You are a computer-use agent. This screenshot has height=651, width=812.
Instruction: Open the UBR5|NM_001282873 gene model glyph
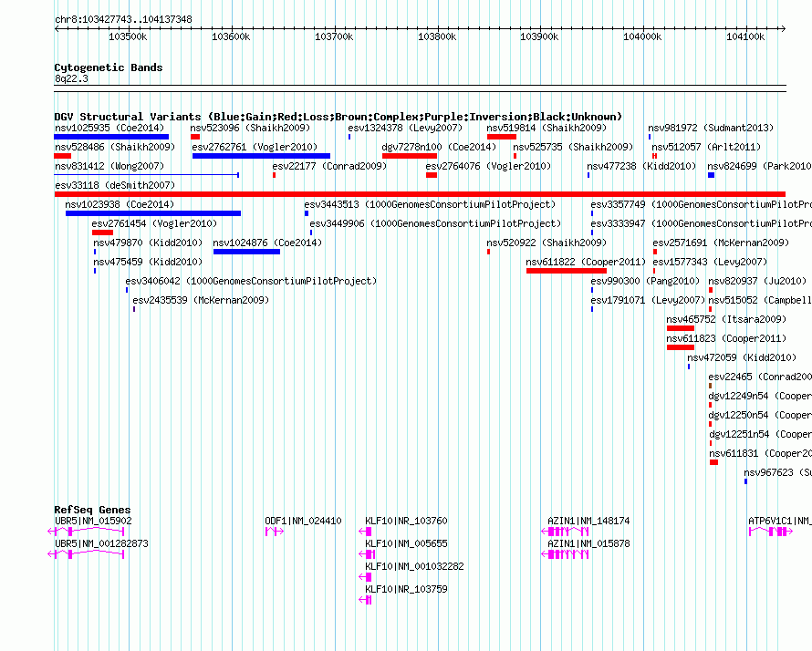coord(86,554)
